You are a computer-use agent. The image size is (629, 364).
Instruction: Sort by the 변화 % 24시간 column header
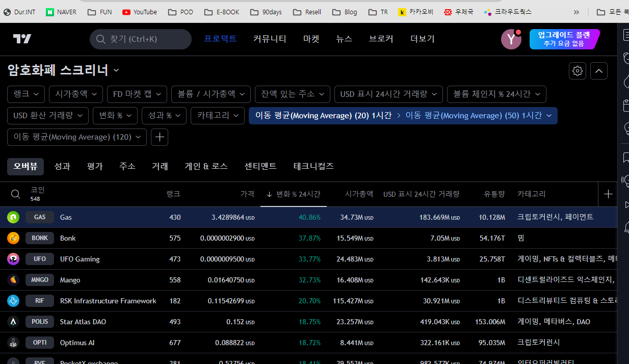pyautogui.click(x=294, y=194)
